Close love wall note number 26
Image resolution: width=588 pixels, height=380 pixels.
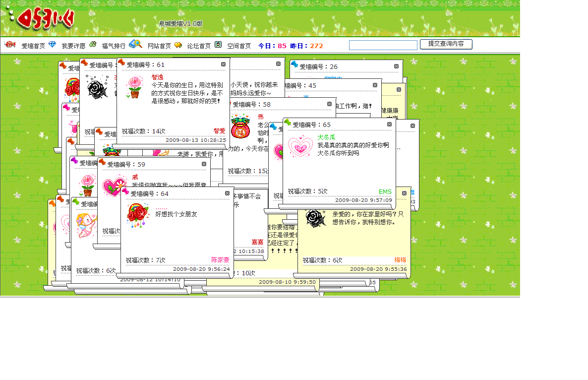[x=396, y=66]
